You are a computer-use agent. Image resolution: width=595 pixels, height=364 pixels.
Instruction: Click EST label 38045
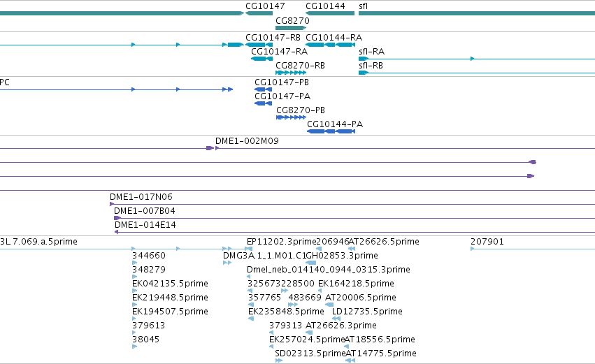coord(145,340)
